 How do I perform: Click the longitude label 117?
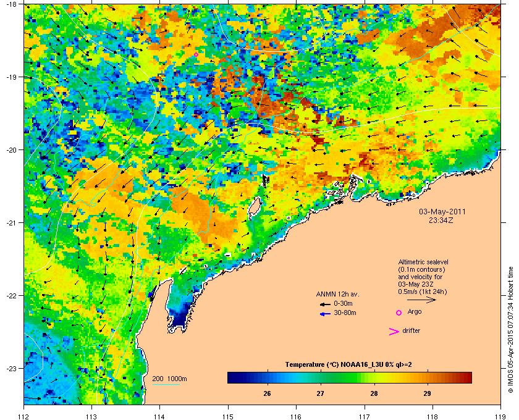(365, 416)
